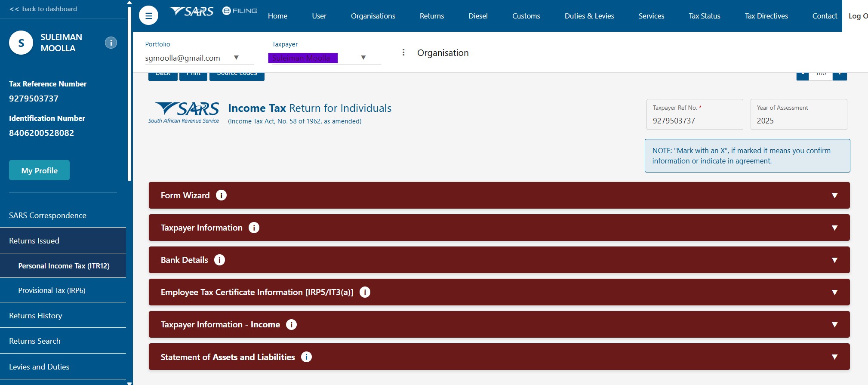Click Log Out link
This screenshot has width=868, height=385.
858,16
